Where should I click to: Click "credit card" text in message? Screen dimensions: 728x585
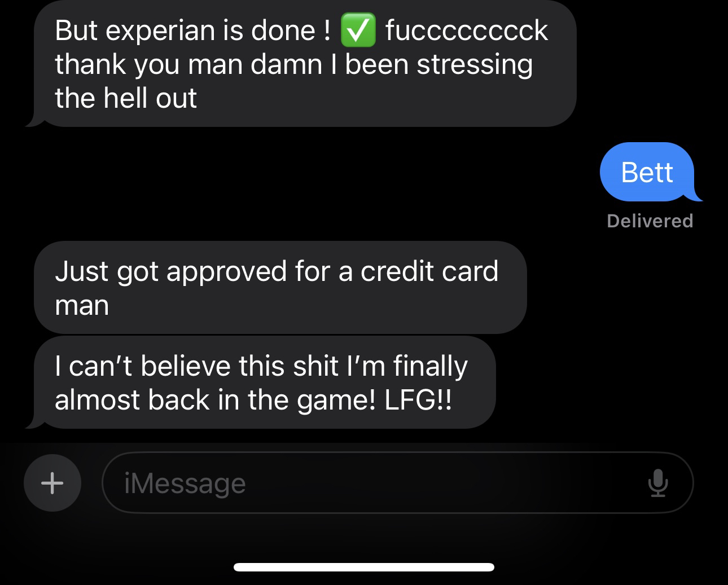point(429,271)
